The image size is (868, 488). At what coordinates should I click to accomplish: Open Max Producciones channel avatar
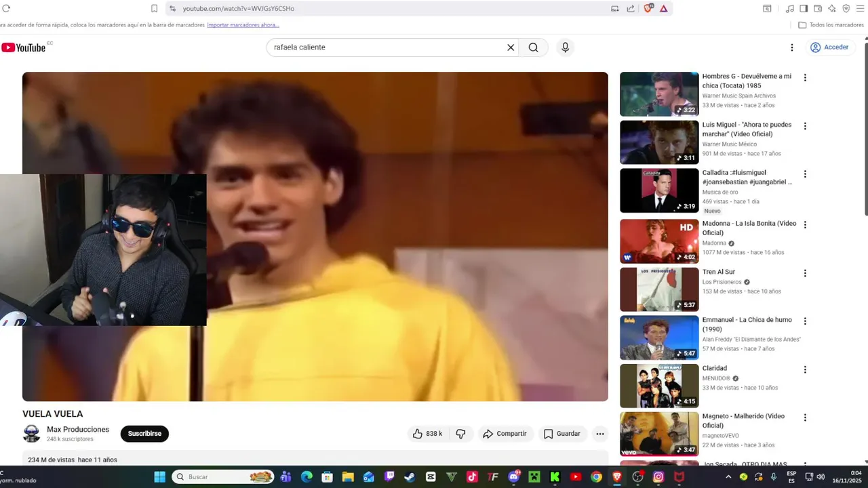pyautogui.click(x=31, y=434)
